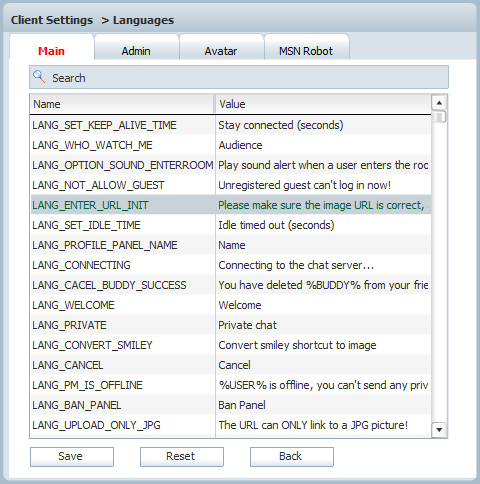This screenshot has height=484, width=480.
Task: Select the LANG_SET_IDLE_TIME row
Action: pyautogui.click(x=231, y=225)
